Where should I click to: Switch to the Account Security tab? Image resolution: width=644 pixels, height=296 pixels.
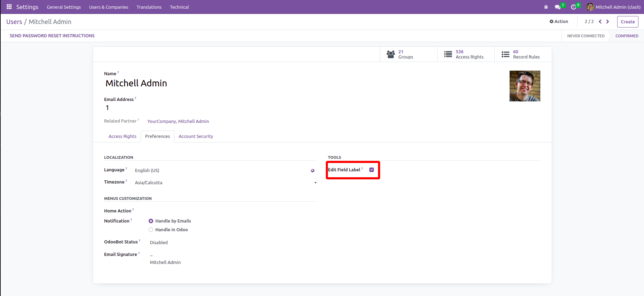point(196,137)
